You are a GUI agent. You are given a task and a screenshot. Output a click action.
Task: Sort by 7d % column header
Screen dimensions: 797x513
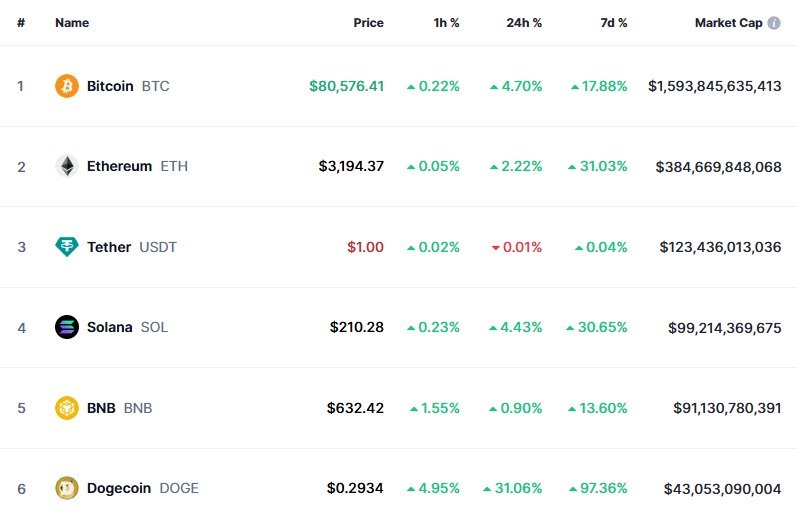coord(614,23)
